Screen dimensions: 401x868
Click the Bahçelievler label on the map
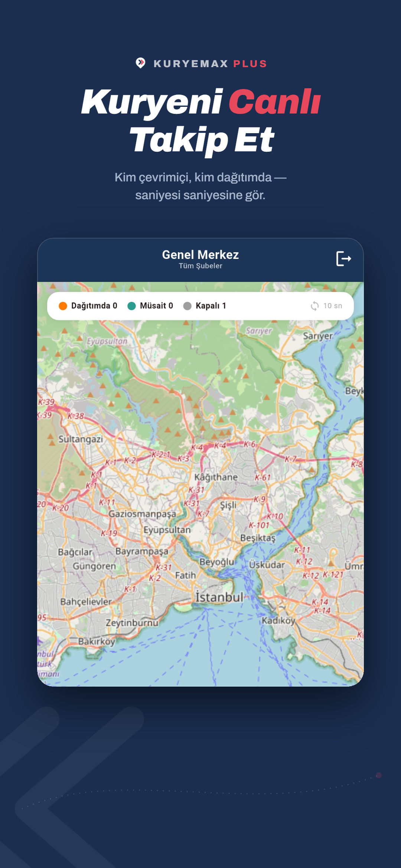[x=86, y=602]
